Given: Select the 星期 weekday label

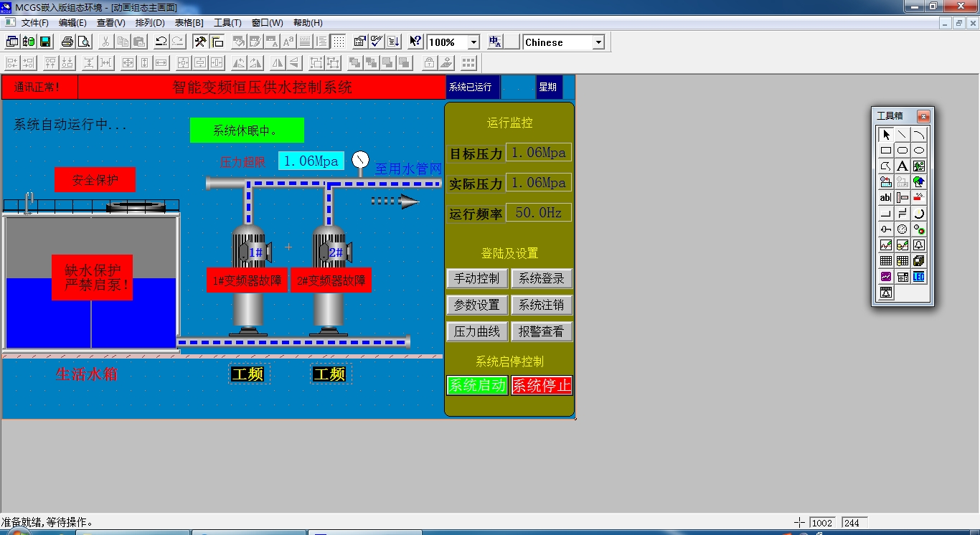Looking at the screenshot, I should (550, 87).
